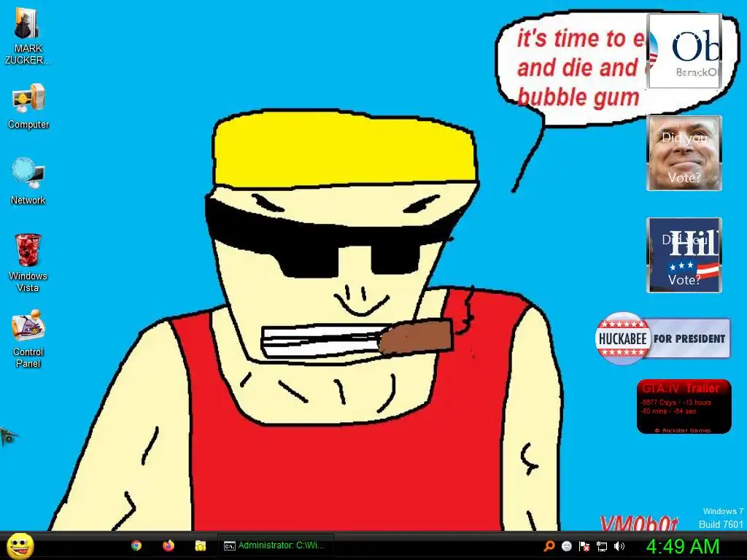Screen dimensions: 747x560
Task: Click the smiley face Start button
Action: pos(20,545)
